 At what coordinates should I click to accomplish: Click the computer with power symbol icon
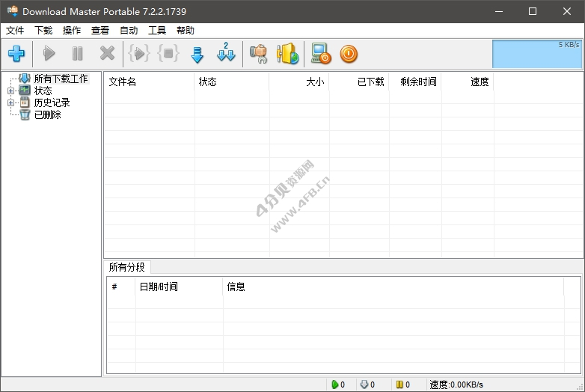(x=321, y=54)
